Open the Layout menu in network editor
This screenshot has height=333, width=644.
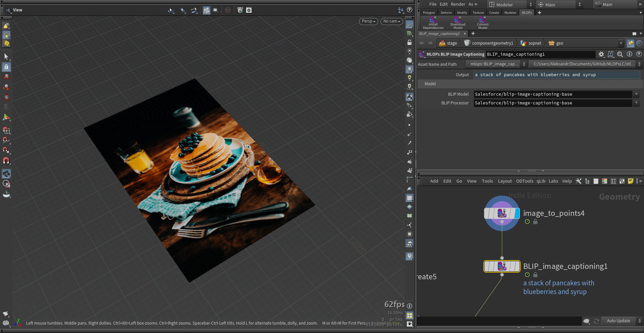pyautogui.click(x=504, y=181)
